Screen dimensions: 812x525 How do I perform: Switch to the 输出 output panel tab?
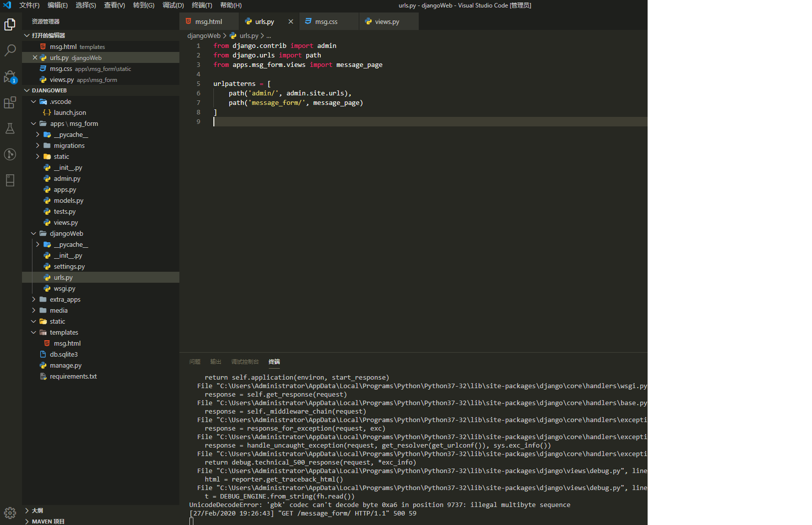point(216,362)
